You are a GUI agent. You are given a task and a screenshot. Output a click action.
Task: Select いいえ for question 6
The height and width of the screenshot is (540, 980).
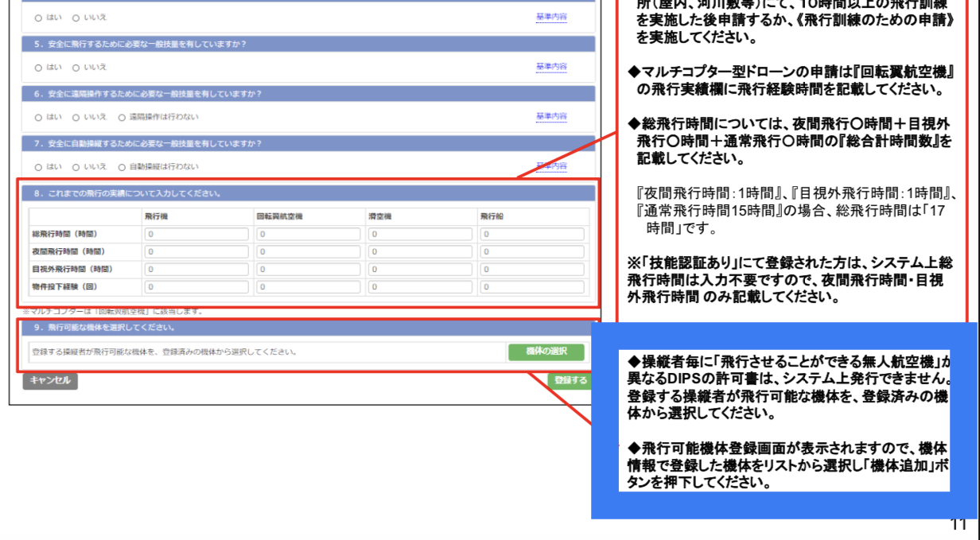[x=76, y=118]
